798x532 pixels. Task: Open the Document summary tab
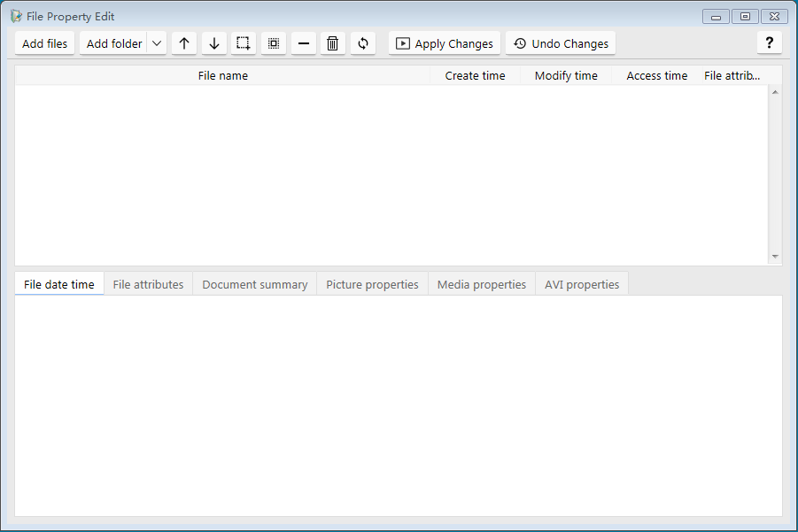tap(254, 284)
